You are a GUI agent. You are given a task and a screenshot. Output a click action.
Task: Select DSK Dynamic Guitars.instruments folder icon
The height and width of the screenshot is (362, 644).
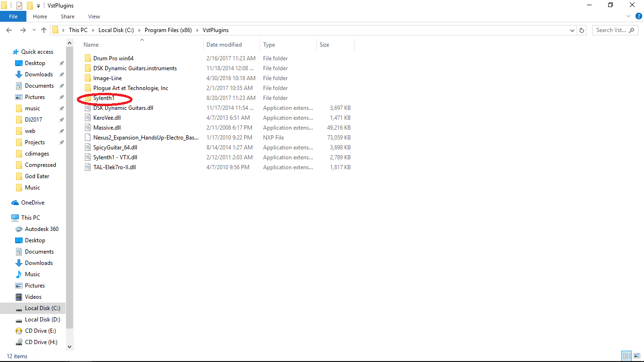click(88, 68)
